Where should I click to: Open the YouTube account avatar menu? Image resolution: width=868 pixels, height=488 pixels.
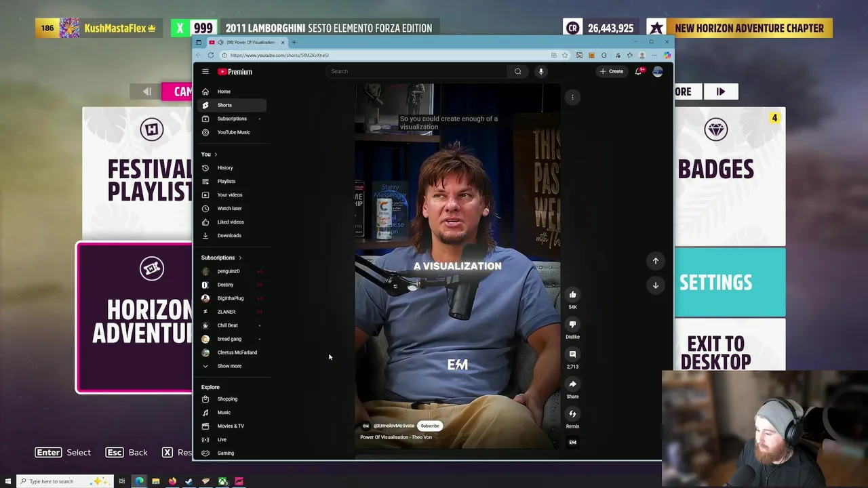tap(657, 71)
